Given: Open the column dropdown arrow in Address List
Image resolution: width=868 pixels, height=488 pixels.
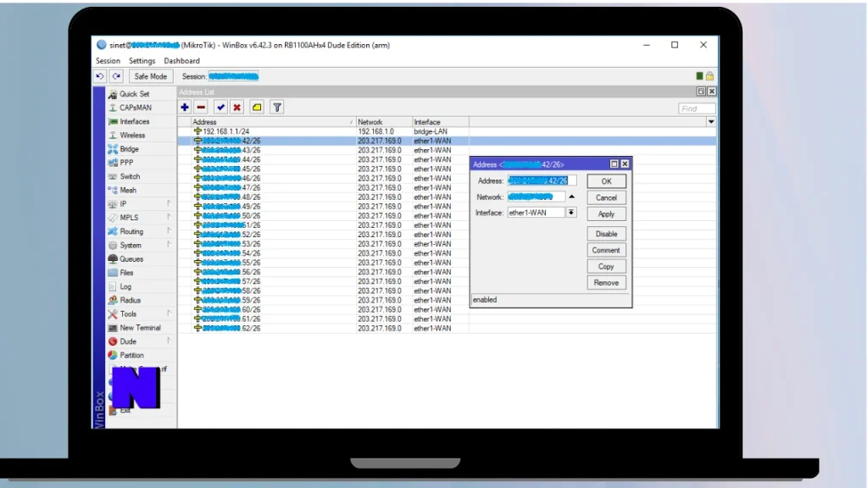Looking at the screenshot, I should coord(711,122).
